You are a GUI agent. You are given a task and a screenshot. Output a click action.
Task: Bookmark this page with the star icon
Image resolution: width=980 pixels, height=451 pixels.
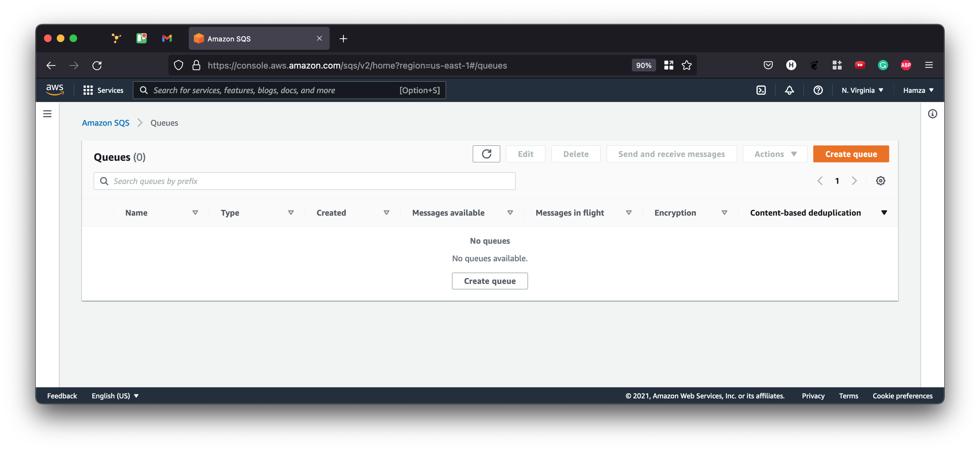point(686,65)
